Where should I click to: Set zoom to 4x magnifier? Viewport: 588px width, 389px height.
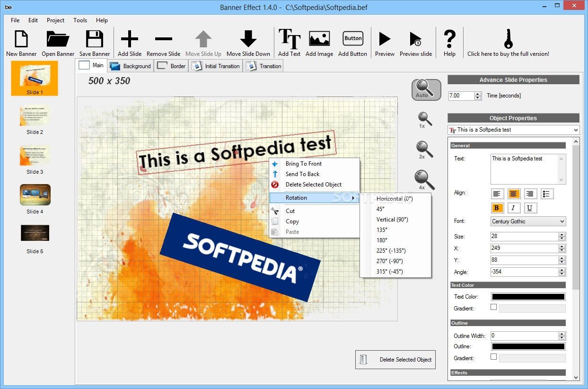tap(424, 180)
